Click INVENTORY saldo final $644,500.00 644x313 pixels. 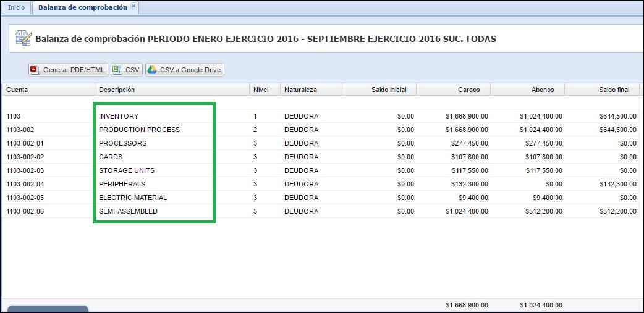(618, 116)
